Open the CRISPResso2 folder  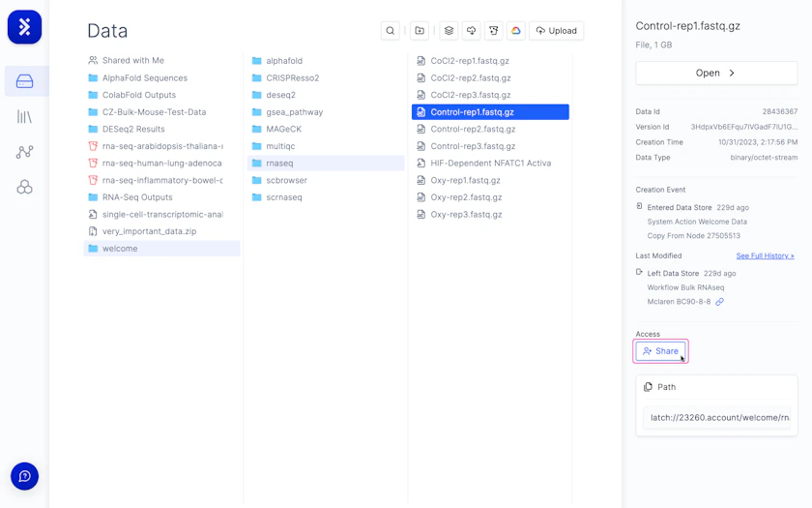326,77
